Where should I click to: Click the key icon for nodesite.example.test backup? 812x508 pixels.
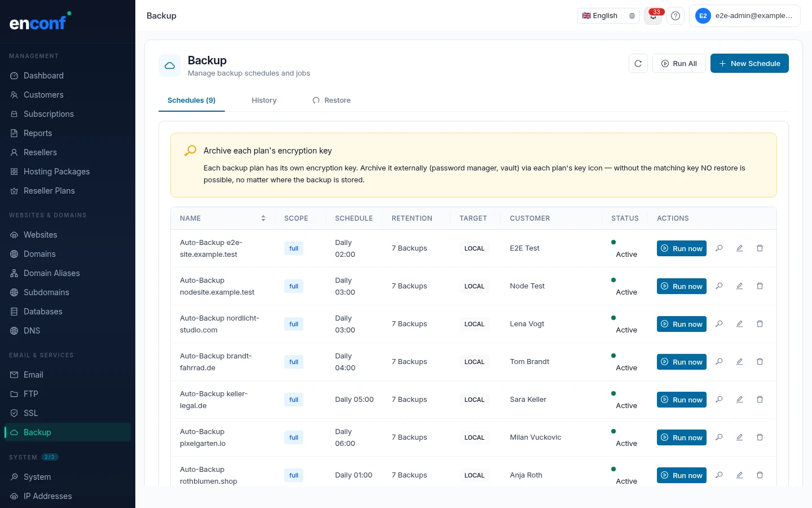(719, 286)
